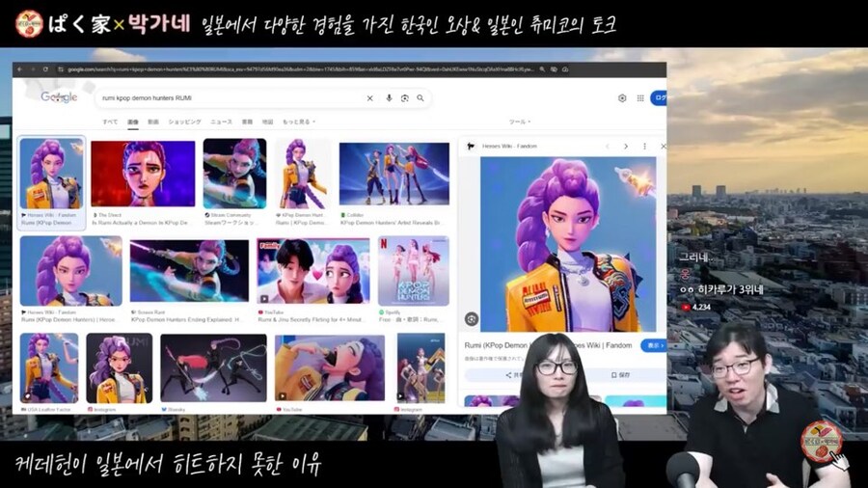Click 'Is Rumi Actually a Demon' caption
The width and height of the screenshot is (868, 488).
(141, 223)
